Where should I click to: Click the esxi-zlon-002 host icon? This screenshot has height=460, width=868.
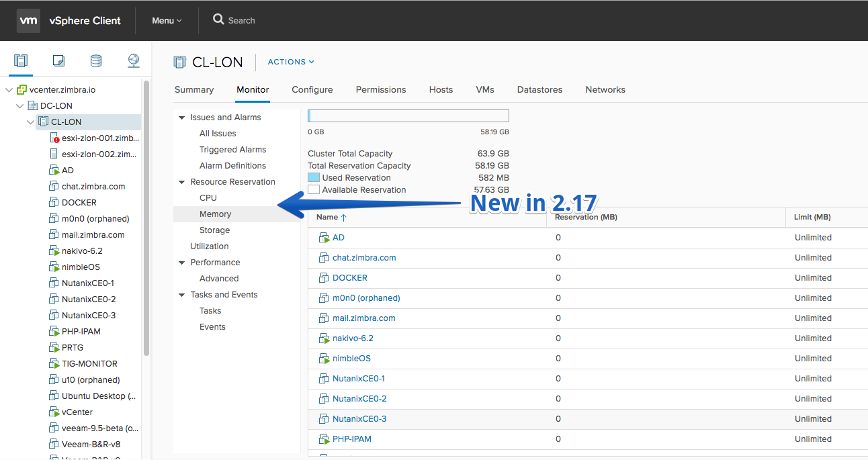click(54, 154)
